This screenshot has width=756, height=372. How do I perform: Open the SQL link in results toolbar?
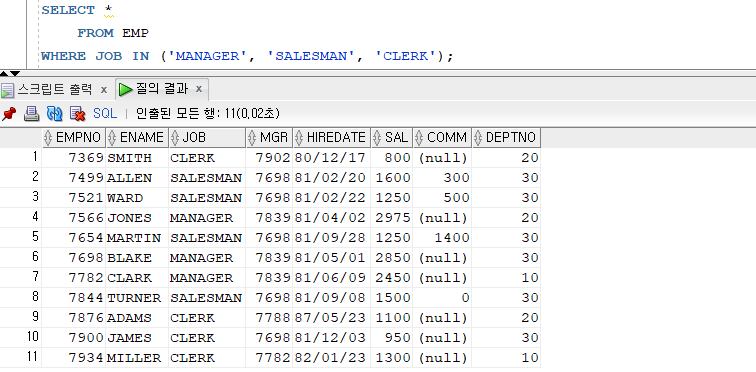click(x=105, y=114)
